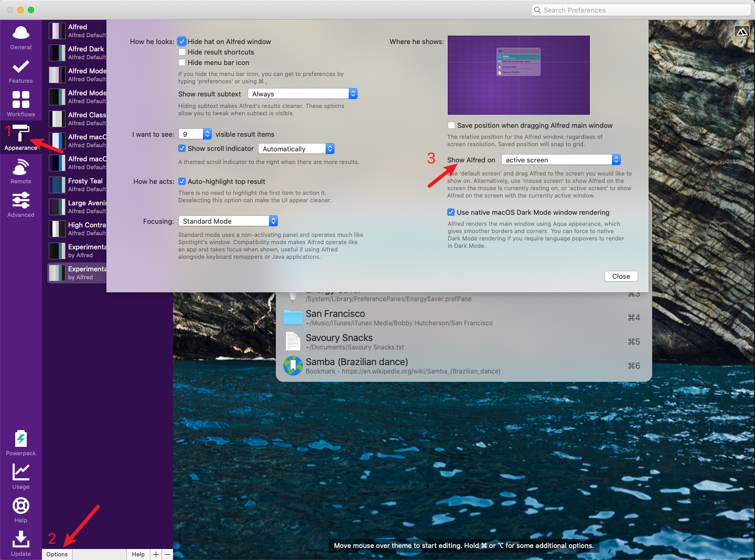Open Show Alfred on active screen dropdown
The width and height of the screenshot is (755, 560).
point(561,160)
